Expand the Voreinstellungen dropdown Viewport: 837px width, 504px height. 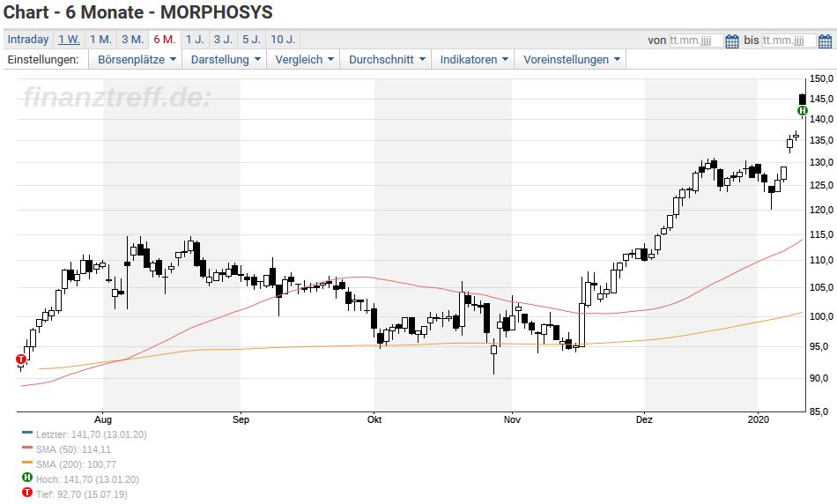(x=571, y=59)
